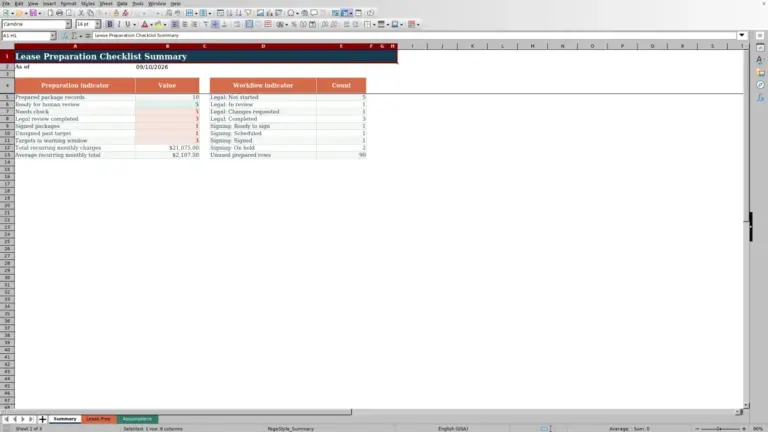Image resolution: width=768 pixels, height=432 pixels.
Task: Click the Sort Descending icon
Action: (239, 13)
